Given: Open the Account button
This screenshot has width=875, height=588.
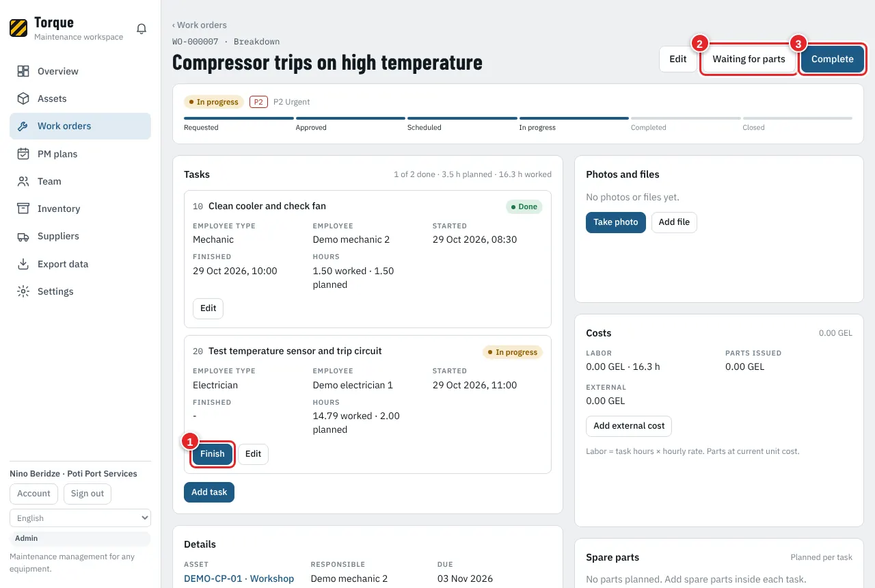Looking at the screenshot, I should pos(33,494).
